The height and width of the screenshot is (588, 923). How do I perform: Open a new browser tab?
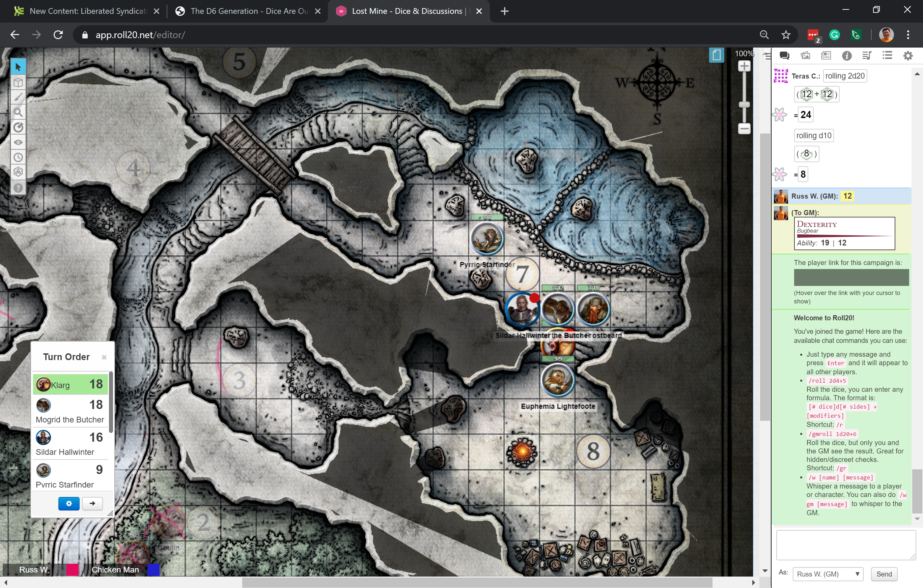(x=504, y=11)
